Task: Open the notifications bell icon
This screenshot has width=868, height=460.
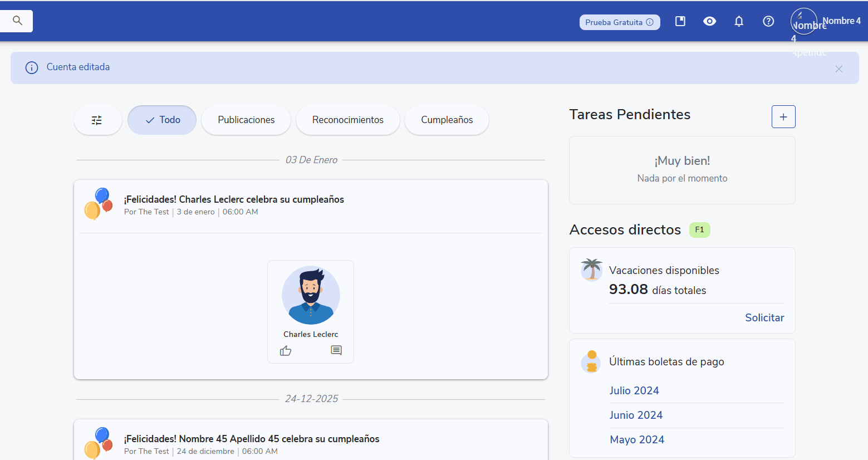Action: 739,21
